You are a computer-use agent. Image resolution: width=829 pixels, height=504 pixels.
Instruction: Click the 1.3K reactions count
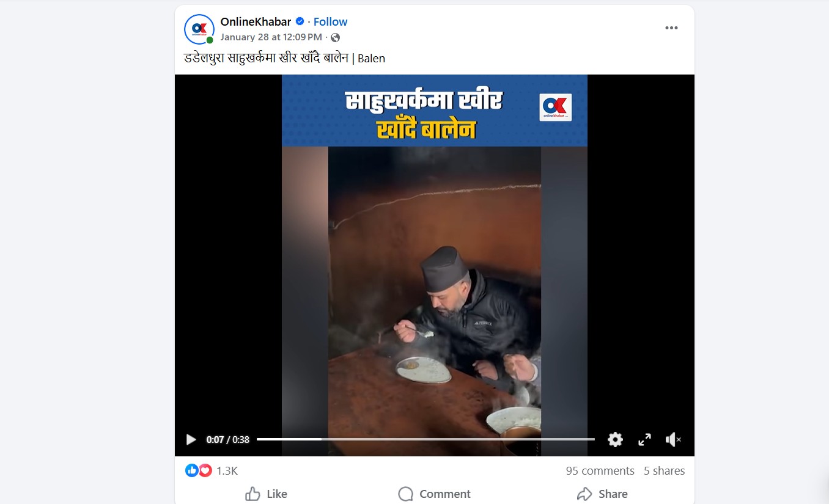pos(227,471)
